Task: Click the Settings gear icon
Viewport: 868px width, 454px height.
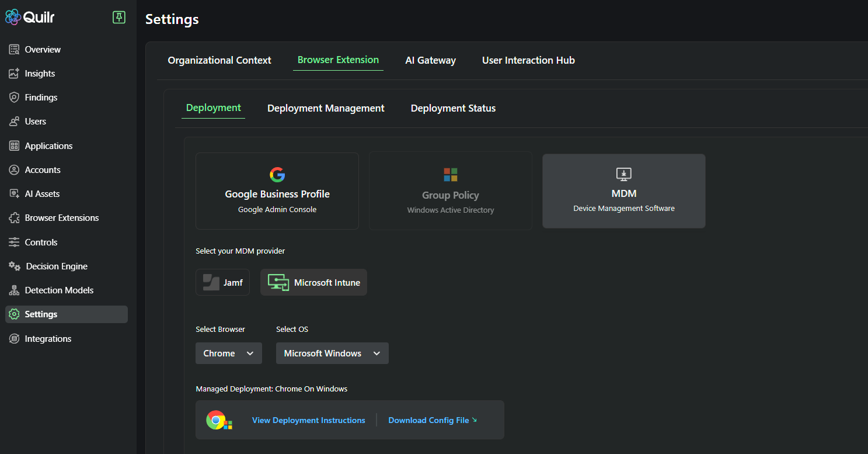Action: coord(15,314)
